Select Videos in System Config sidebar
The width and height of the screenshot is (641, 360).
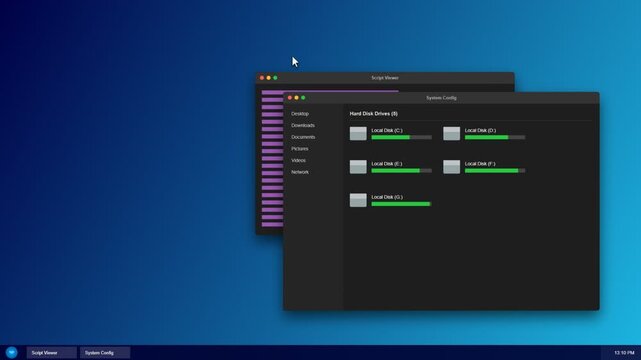point(298,161)
